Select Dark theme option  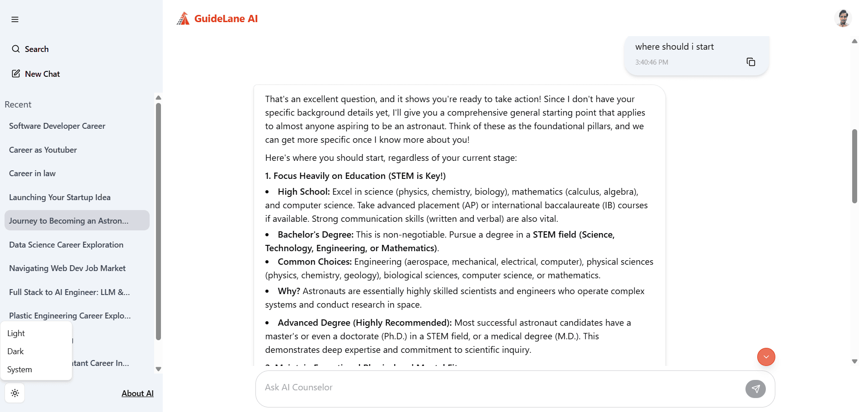point(16,351)
